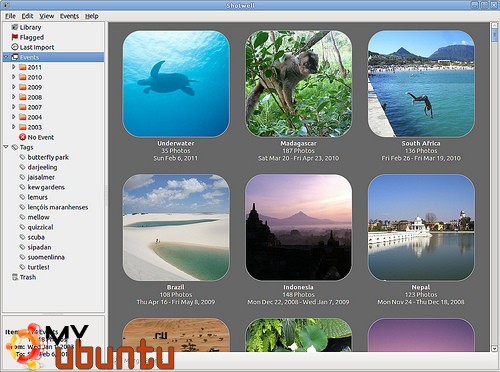Viewport: 500px width, 372px height.
Task: Click the 2011 folder icon
Action: pyautogui.click(x=23, y=67)
